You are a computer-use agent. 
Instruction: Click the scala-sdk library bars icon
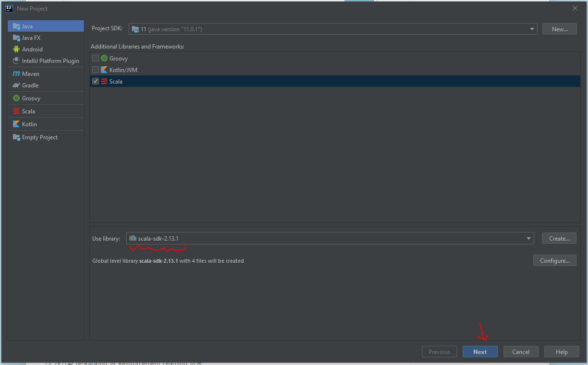pos(133,238)
